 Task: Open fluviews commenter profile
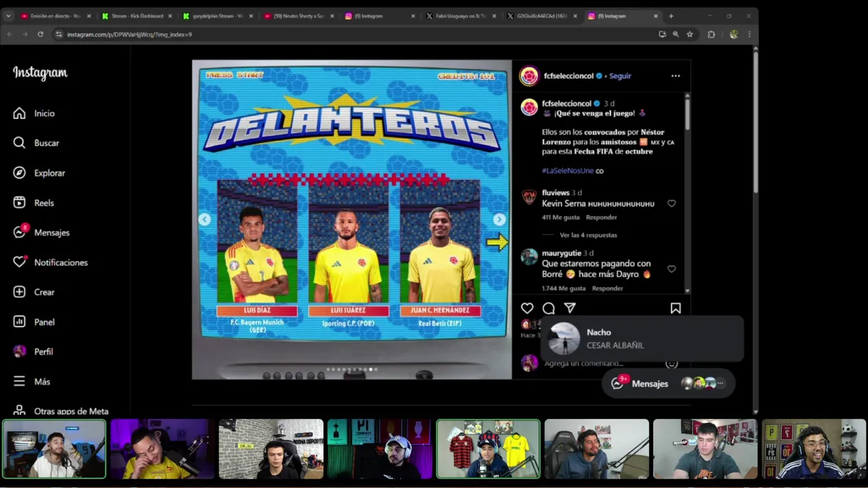click(555, 192)
